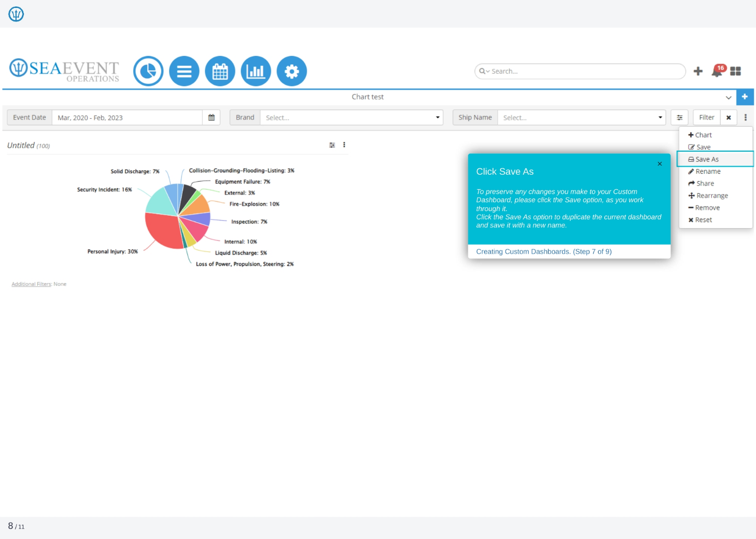Image resolution: width=756 pixels, height=539 pixels.
Task: Click the plus icon beside search bar
Action: pos(698,71)
